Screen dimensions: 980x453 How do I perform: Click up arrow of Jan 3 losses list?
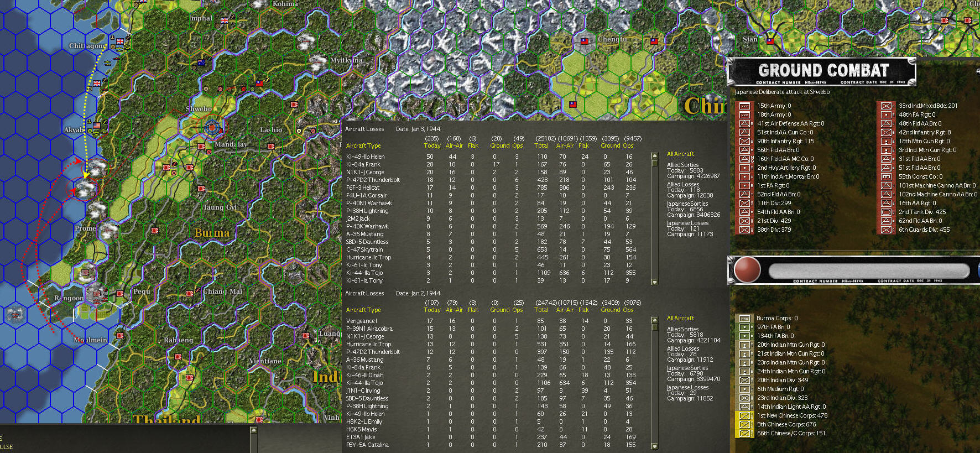coord(655,156)
